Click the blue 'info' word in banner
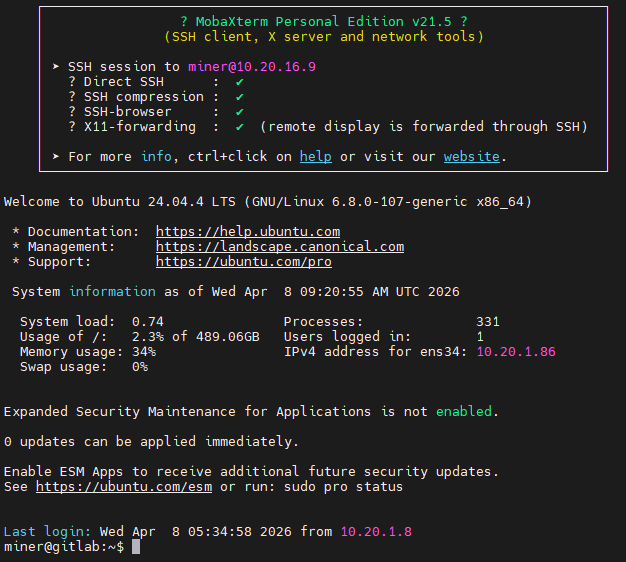The image size is (626, 562). tap(156, 156)
